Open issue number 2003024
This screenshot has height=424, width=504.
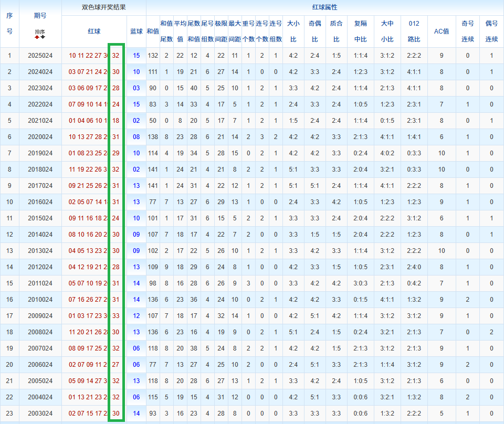click(40, 414)
